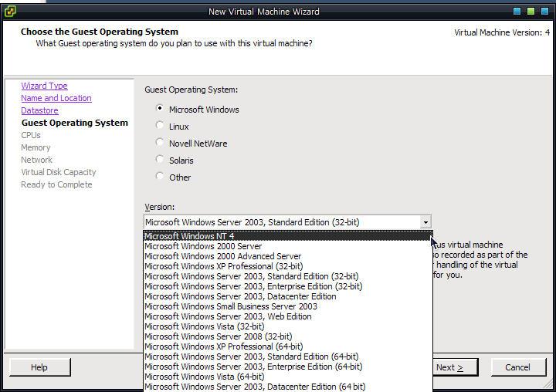
Task: Select Microsoft Windows Vista (32-bit)
Action: point(288,326)
